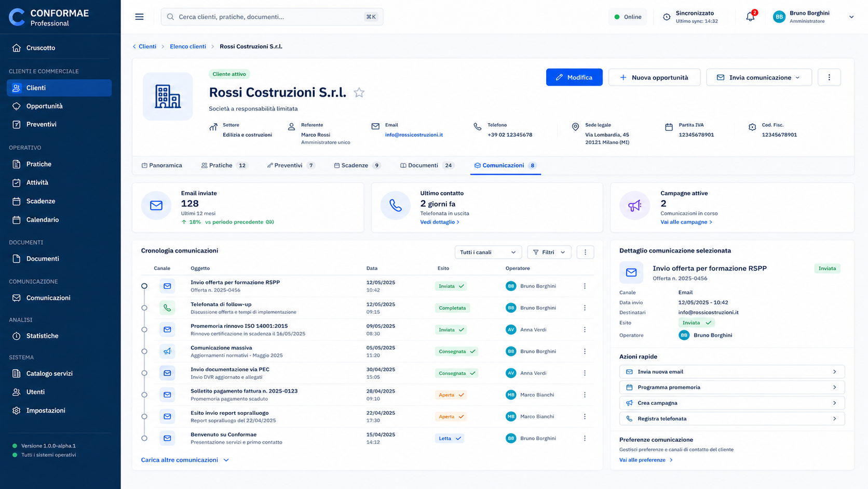Open the Vai alle campagne link
Image resolution: width=868 pixels, height=489 pixels.
(x=686, y=222)
